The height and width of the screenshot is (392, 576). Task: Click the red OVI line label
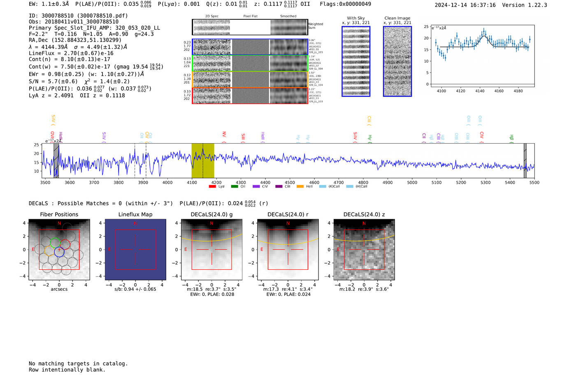click(x=52, y=137)
